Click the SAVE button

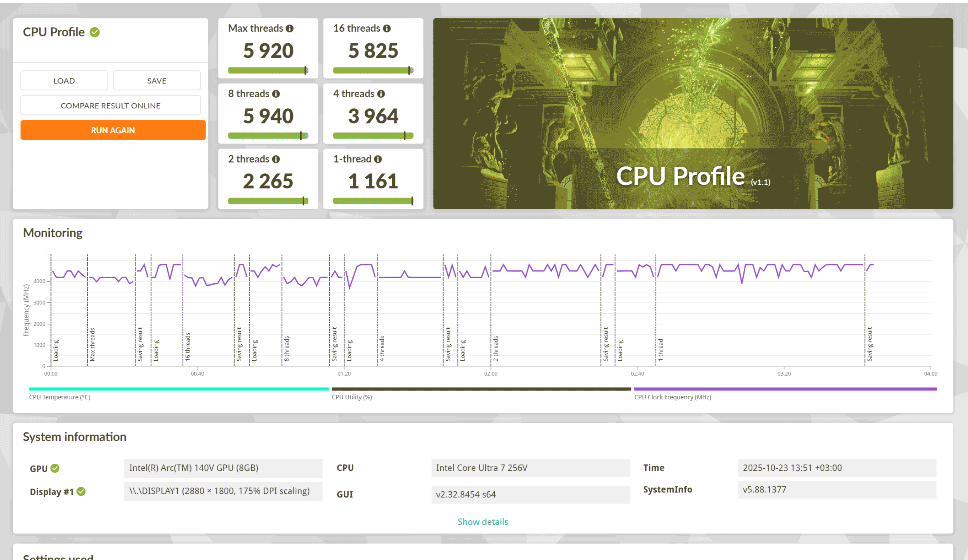(157, 81)
